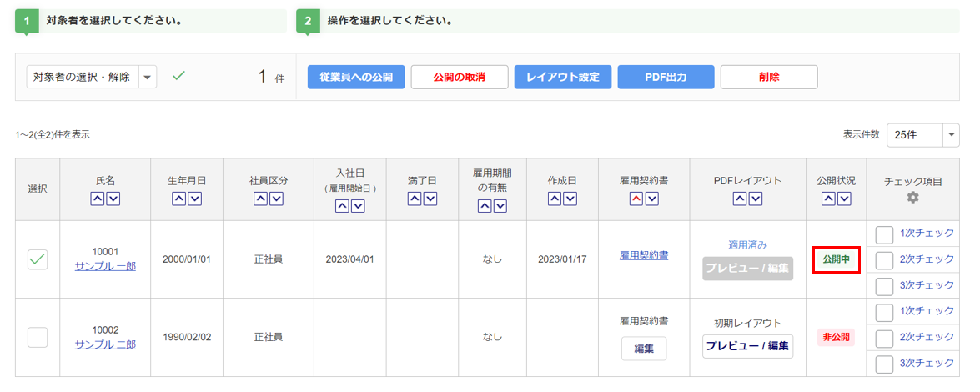Sort 公開状況 column descending with down arrow

[x=844, y=199]
